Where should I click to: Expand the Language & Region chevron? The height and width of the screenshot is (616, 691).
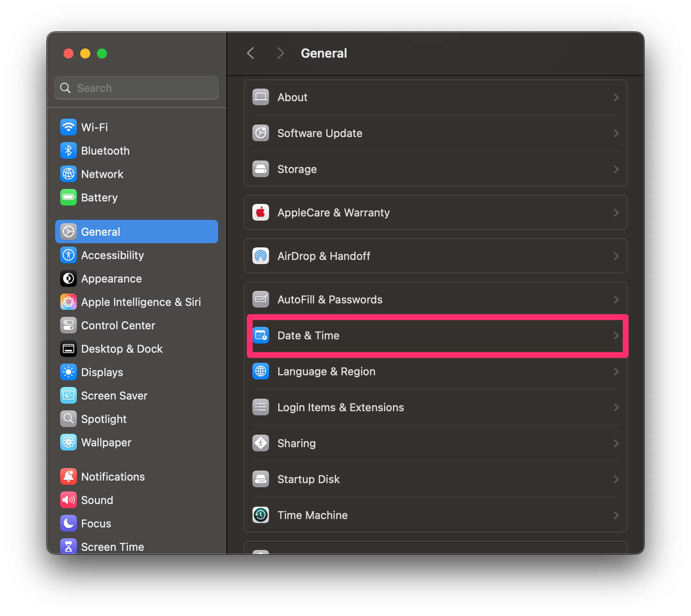pyautogui.click(x=616, y=372)
